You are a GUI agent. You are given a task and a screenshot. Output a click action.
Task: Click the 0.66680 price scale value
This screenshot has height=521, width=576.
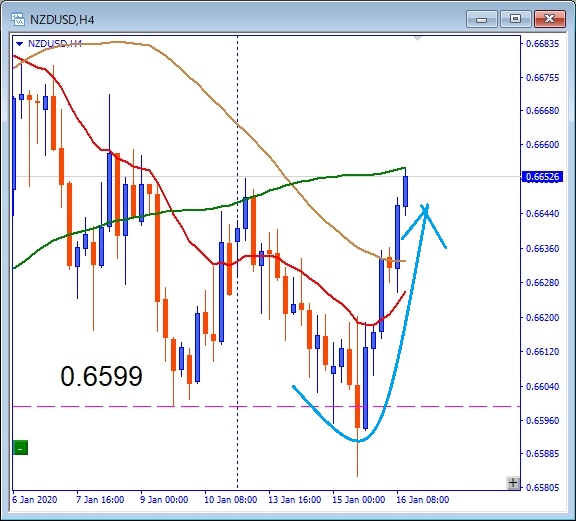click(x=543, y=111)
